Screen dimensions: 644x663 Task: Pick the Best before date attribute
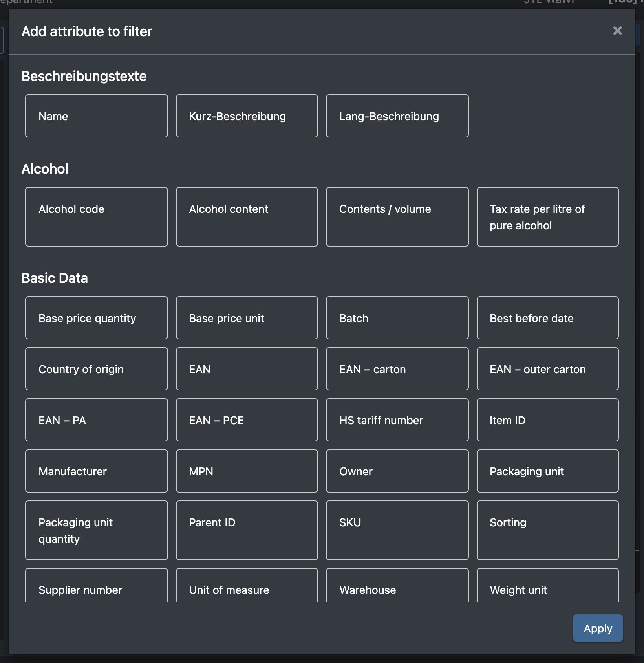point(548,318)
